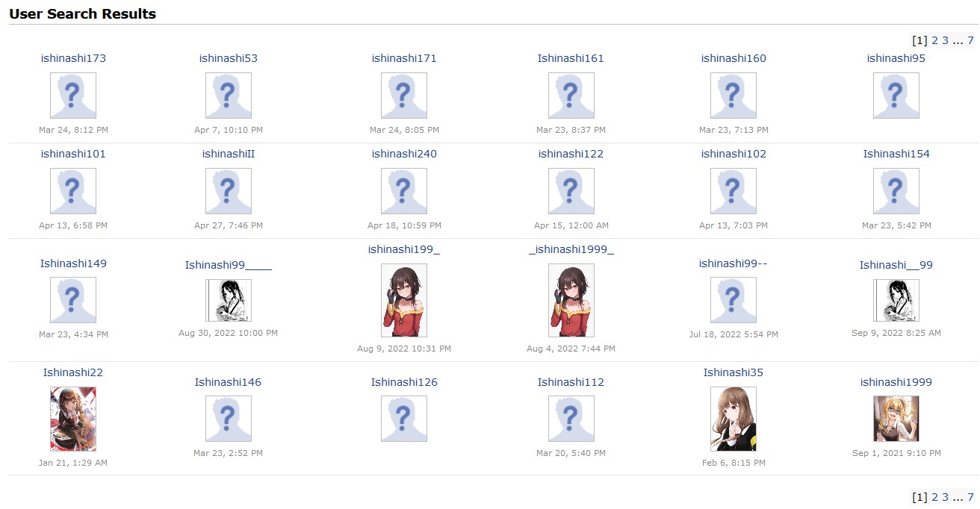Open ishinashi102 placeholder avatar
The width and height of the screenshot is (980, 509).
click(734, 191)
